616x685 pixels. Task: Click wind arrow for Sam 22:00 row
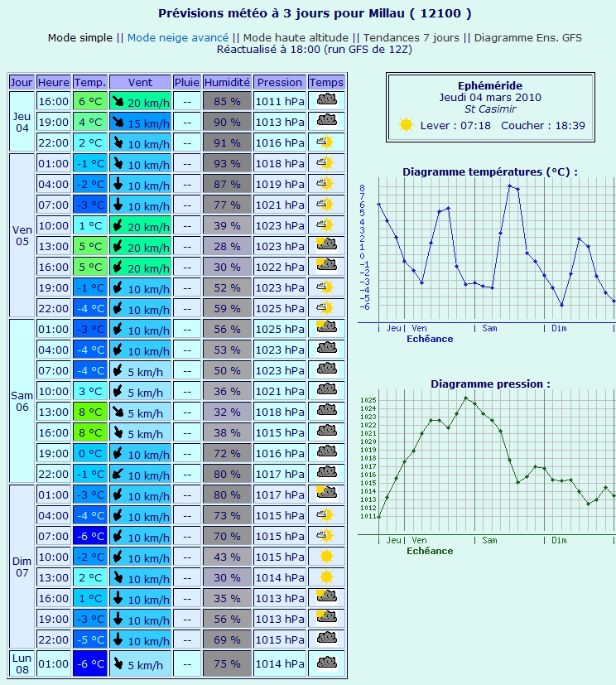[x=118, y=474]
